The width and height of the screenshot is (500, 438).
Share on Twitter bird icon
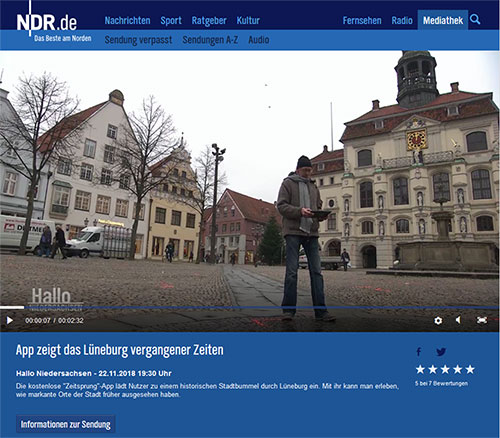[441, 351]
